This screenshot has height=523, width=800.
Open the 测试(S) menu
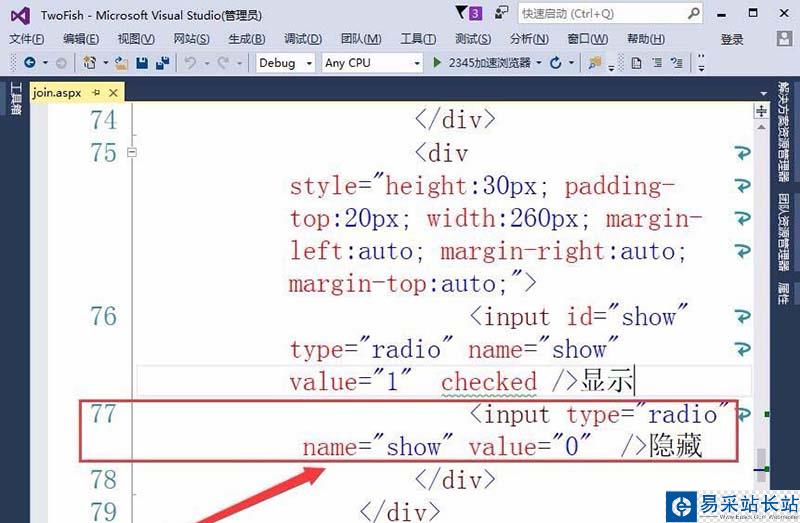(473, 39)
